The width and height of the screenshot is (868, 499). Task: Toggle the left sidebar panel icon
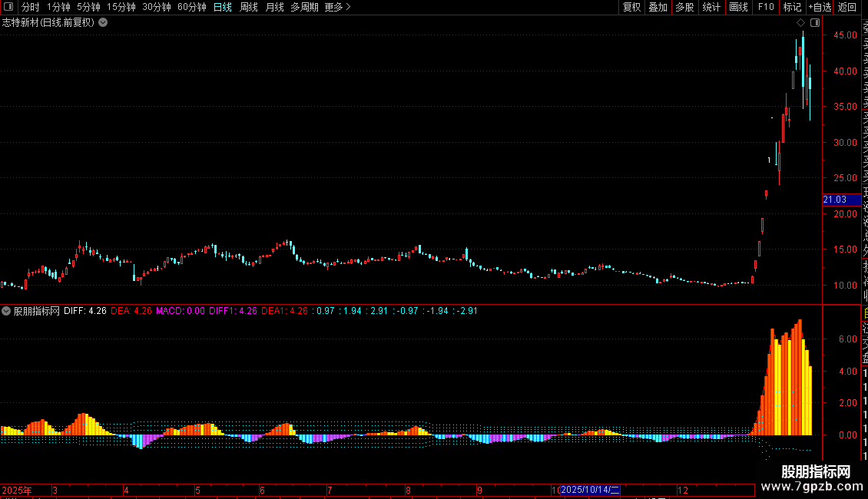[x=8, y=7]
